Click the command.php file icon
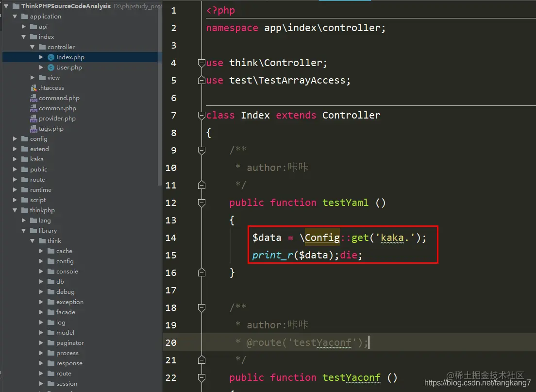Viewport: 536px width, 392px height. click(33, 98)
